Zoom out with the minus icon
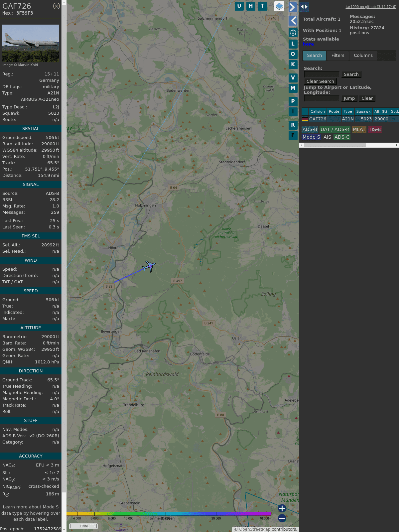 tap(282, 518)
